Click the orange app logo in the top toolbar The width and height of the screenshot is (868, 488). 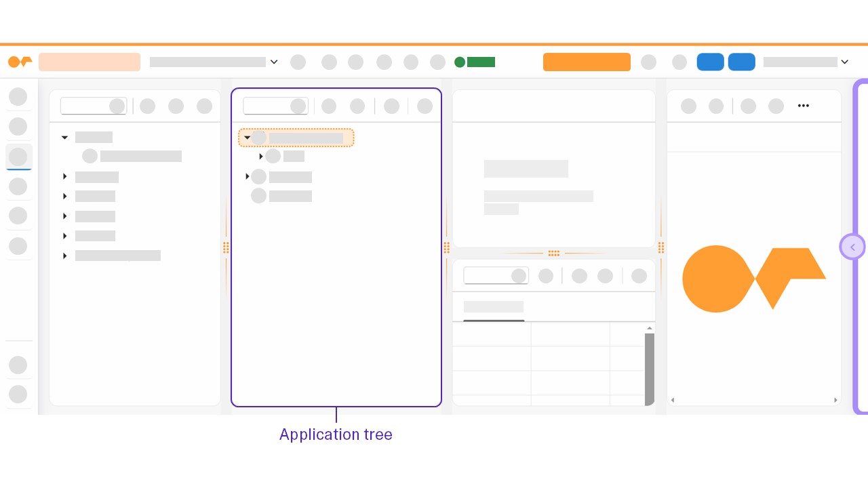20,62
